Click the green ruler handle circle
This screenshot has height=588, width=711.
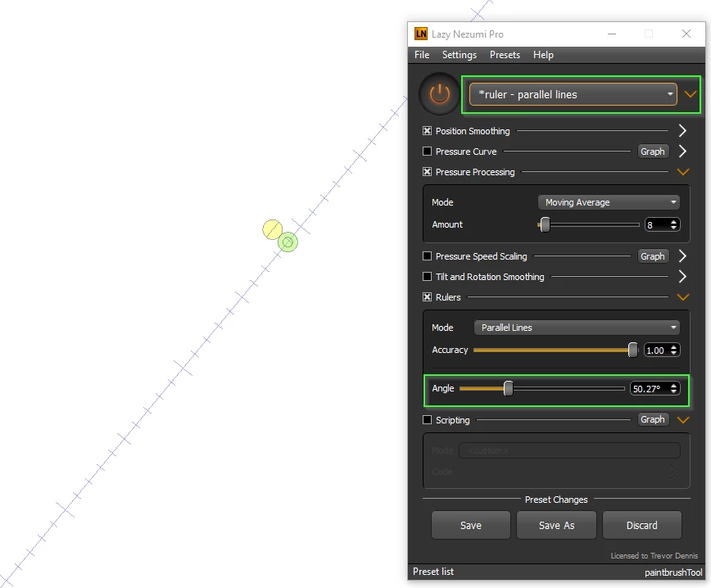click(x=288, y=242)
